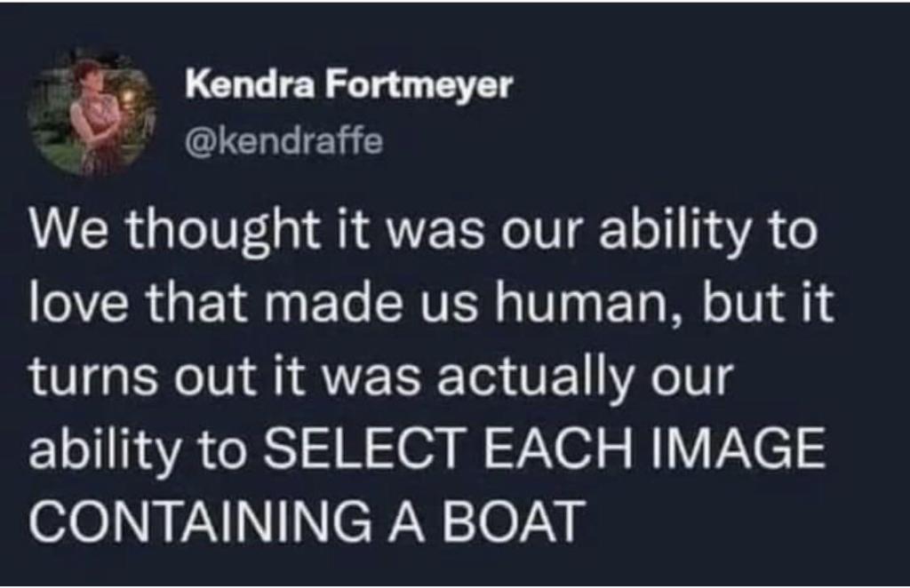Click the @kendraffe handle
The image size is (910, 588).
283,141
